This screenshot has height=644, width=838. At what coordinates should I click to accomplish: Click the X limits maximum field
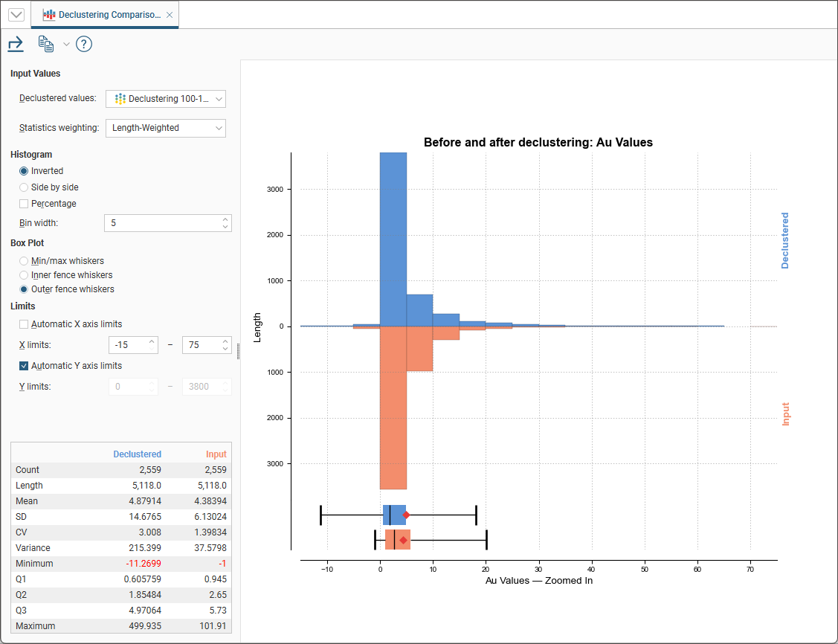point(199,345)
